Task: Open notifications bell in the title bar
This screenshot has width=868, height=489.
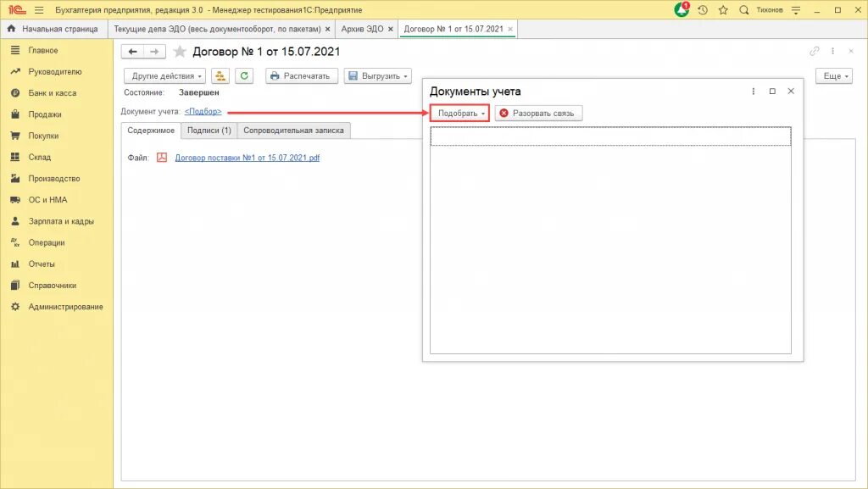Action: 682,9
